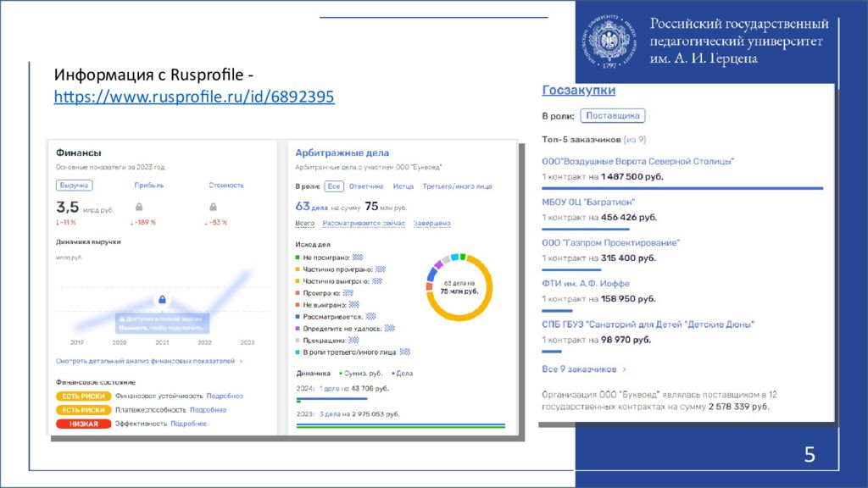Switch to the Стоимость tab
The image size is (868, 488).
[225, 186]
